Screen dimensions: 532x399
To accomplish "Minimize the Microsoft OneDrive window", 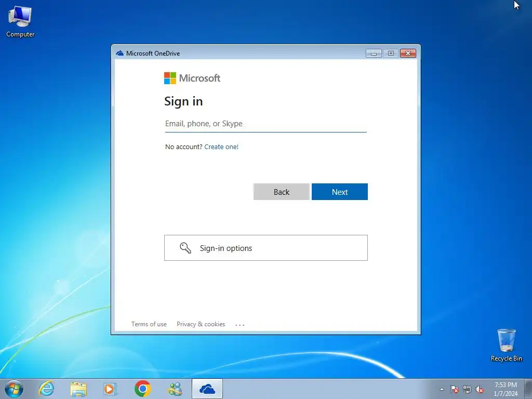I will click(374, 54).
